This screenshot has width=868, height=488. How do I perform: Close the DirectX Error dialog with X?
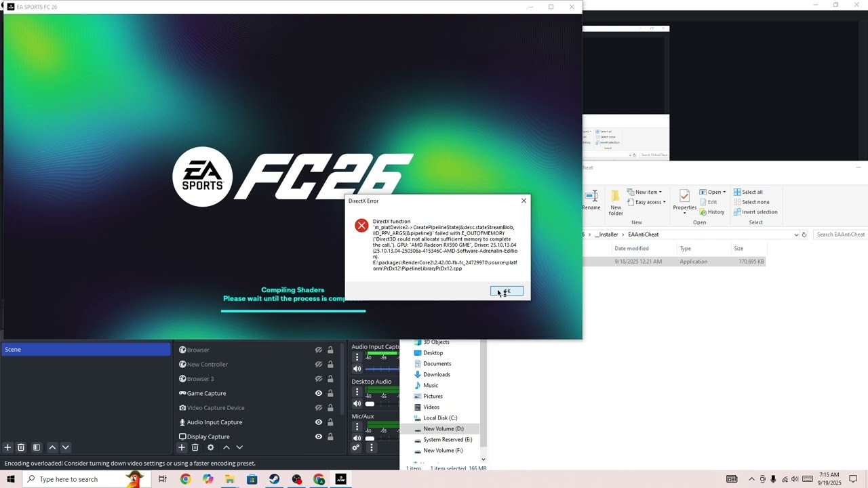pos(524,201)
